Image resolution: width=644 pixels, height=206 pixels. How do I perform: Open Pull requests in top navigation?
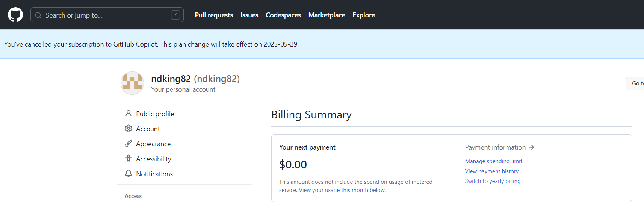click(x=214, y=15)
